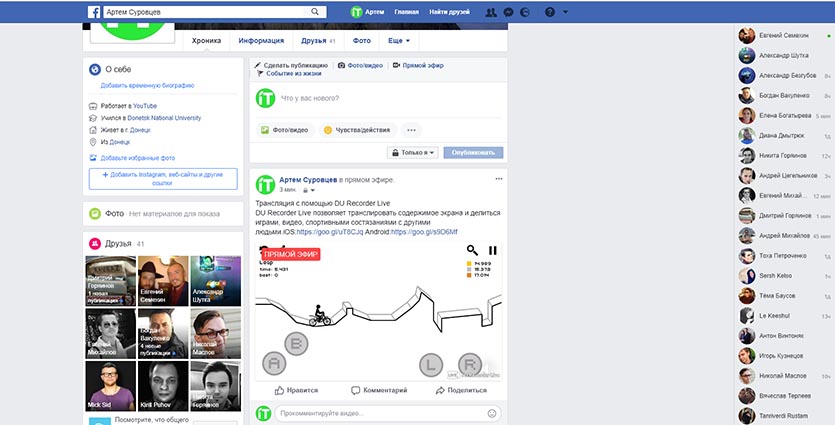The image size is (835, 425).
Task: Go to Главная in top bar
Action: (x=407, y=12)
